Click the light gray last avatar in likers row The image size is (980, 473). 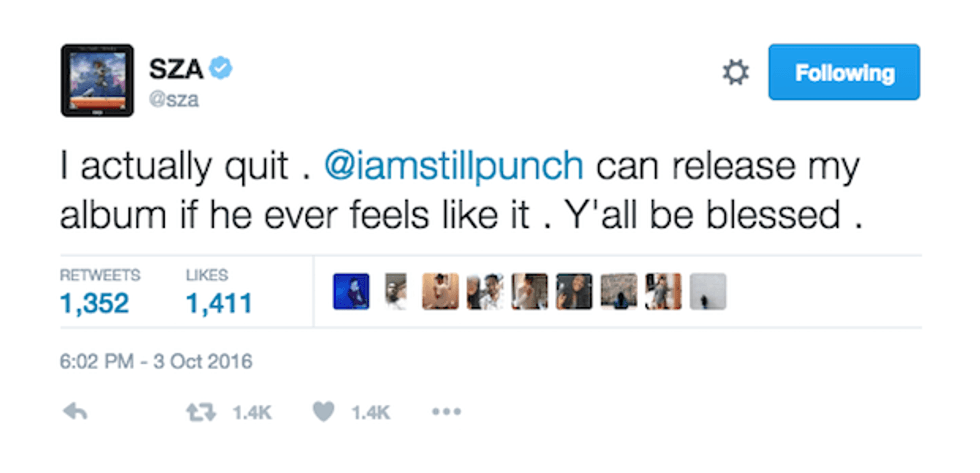(707, 291)
